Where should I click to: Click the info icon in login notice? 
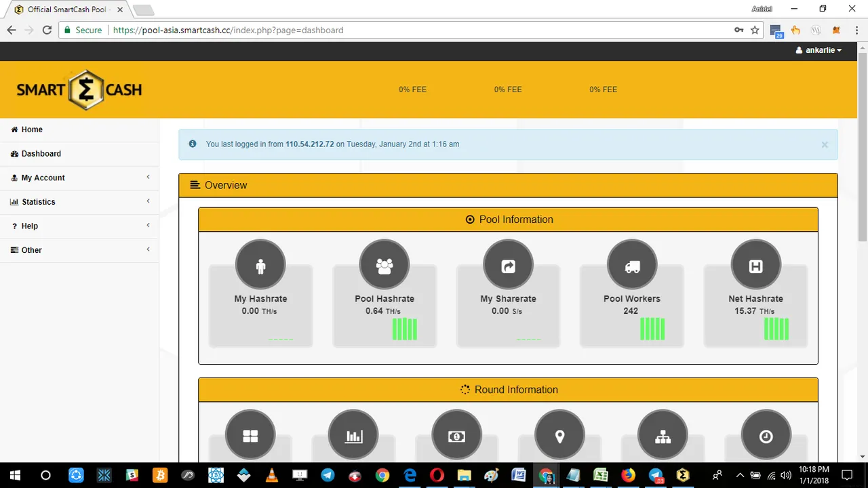tap(193, 144)
